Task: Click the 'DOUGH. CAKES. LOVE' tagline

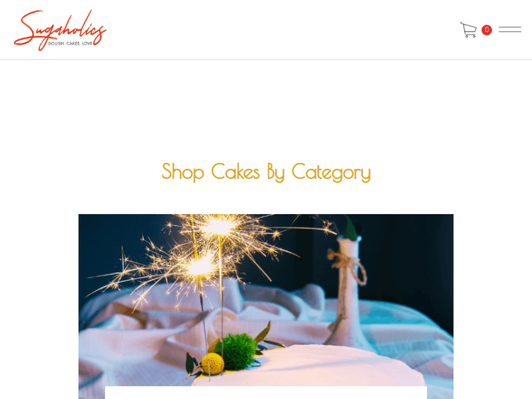Action: [70, 43]
